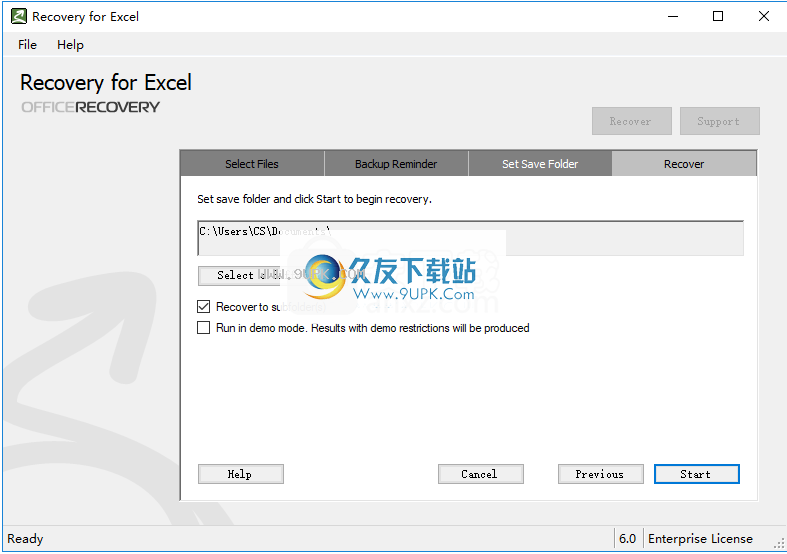Click the Recovery for Excel heading
This screenshot has width=787, height=554.
(106, 82)
